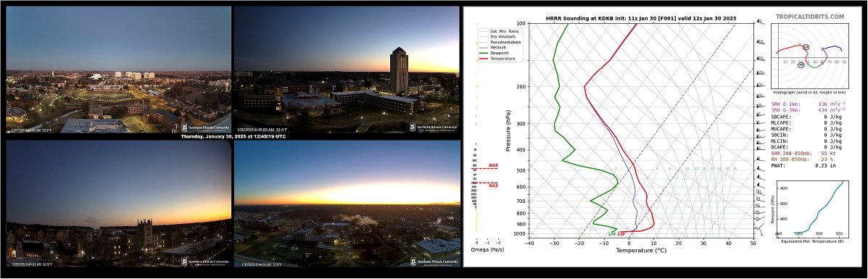
Task: Open the bottom-left castle building webcam image
Action: (x=118, y=204)
